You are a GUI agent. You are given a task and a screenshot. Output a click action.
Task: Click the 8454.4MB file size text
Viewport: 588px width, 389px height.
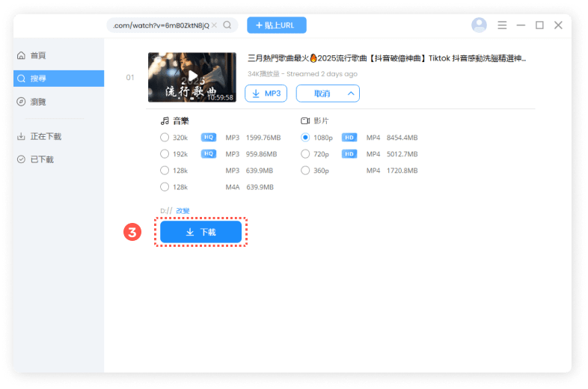[x=402, y=138]
